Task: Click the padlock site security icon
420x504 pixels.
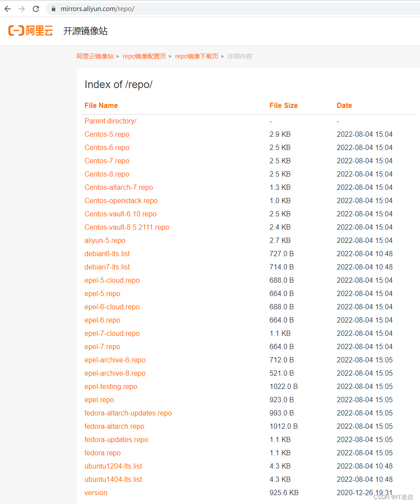Action: (54, 9)
